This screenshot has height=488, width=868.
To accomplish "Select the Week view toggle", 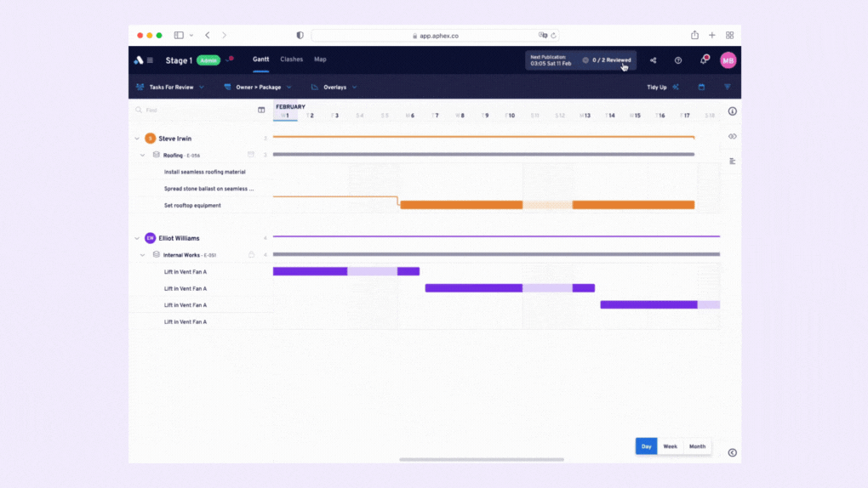I will pos(670,446).
